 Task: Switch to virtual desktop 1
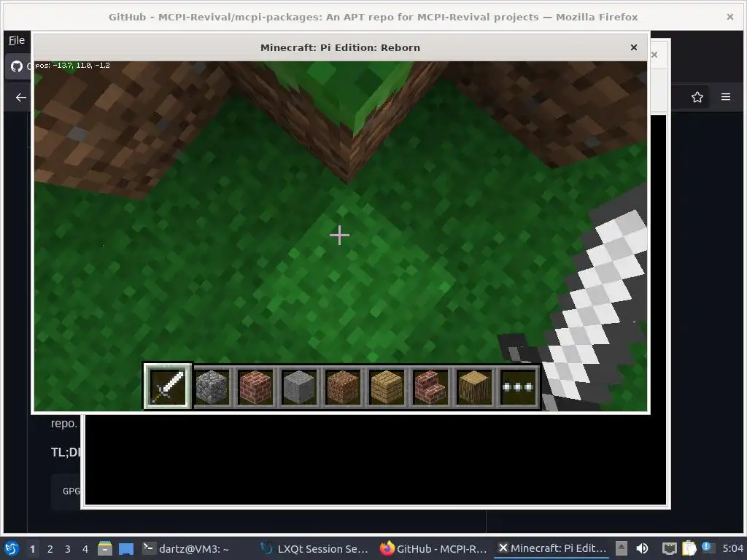click(32, 549)
